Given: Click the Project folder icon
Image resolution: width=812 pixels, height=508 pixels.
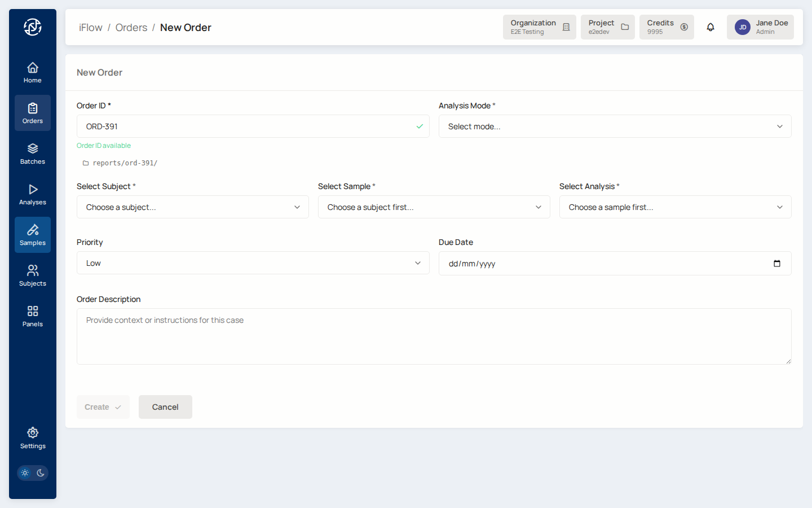Looking at the screenshot, I should point(625,27).
